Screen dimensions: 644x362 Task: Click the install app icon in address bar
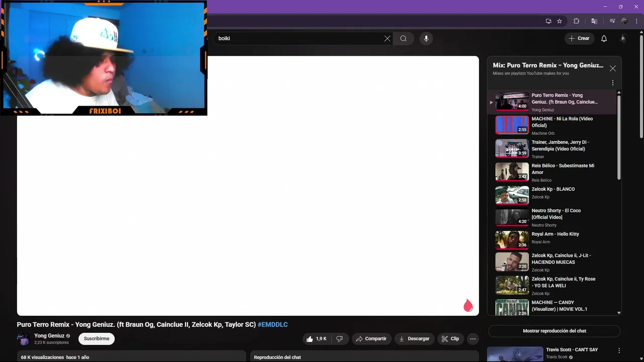548,21
